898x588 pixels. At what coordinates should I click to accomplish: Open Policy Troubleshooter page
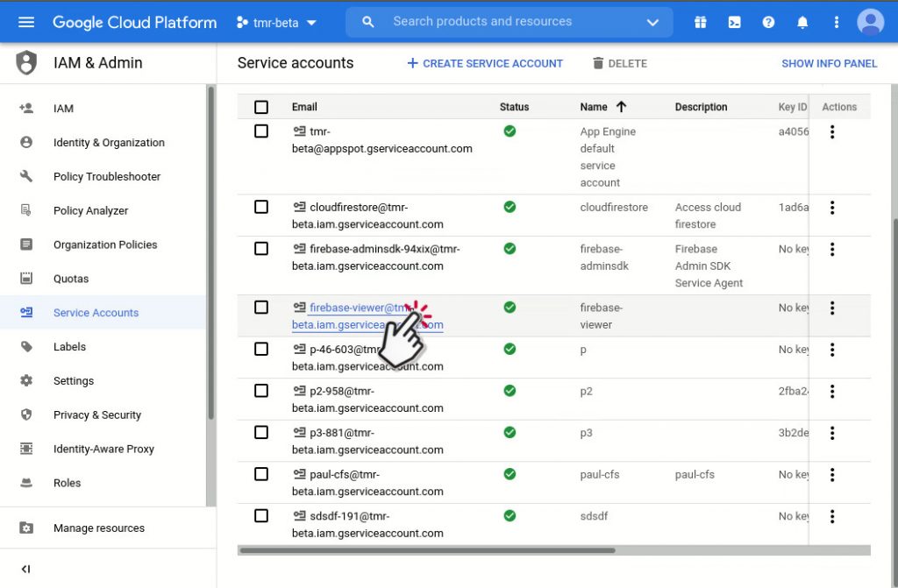pyautogui.click(x=106, y=176)
